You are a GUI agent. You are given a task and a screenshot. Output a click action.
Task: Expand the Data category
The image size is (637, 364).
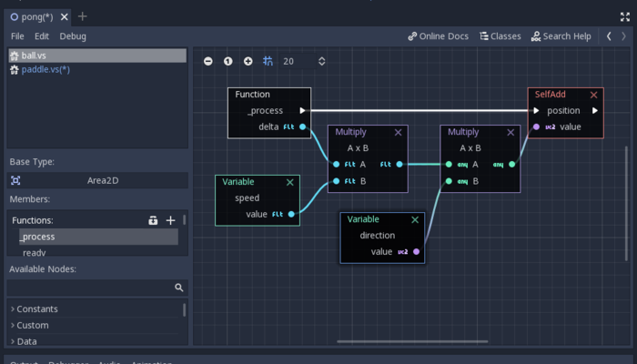point(26,341)
